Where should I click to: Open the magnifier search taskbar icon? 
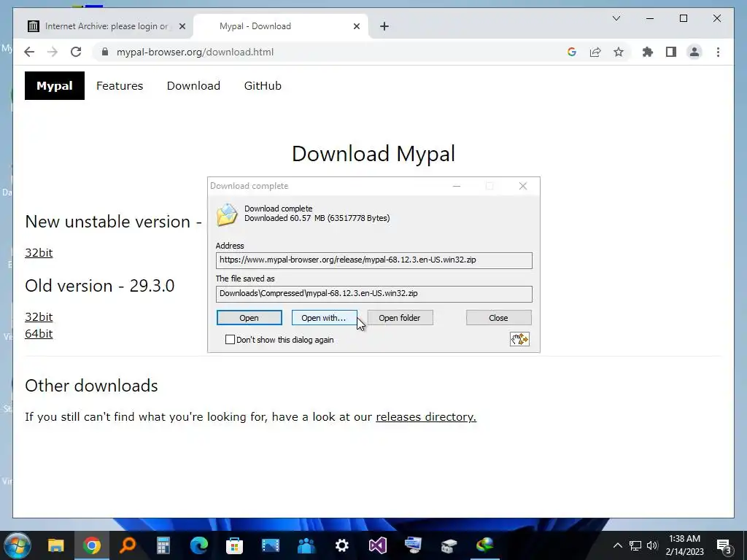(127, 545)
